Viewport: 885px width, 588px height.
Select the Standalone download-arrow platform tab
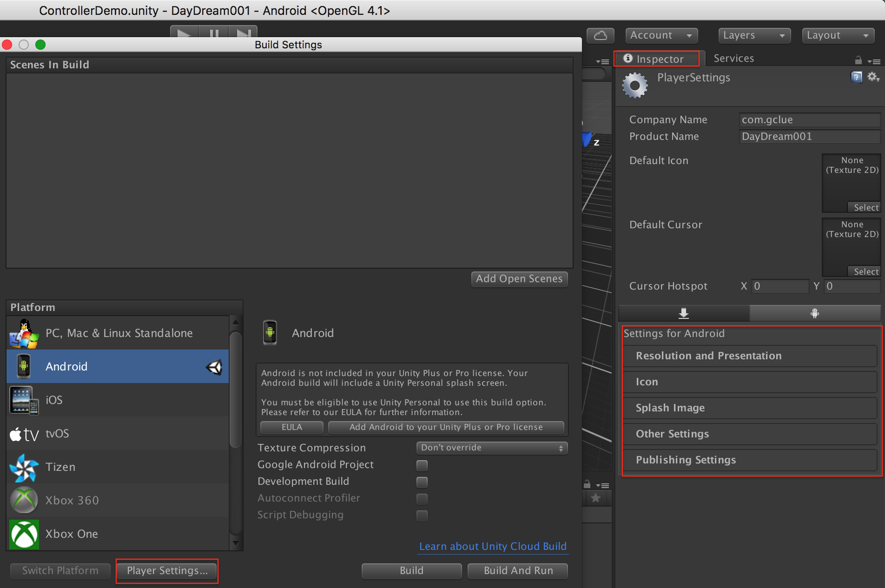684,313
